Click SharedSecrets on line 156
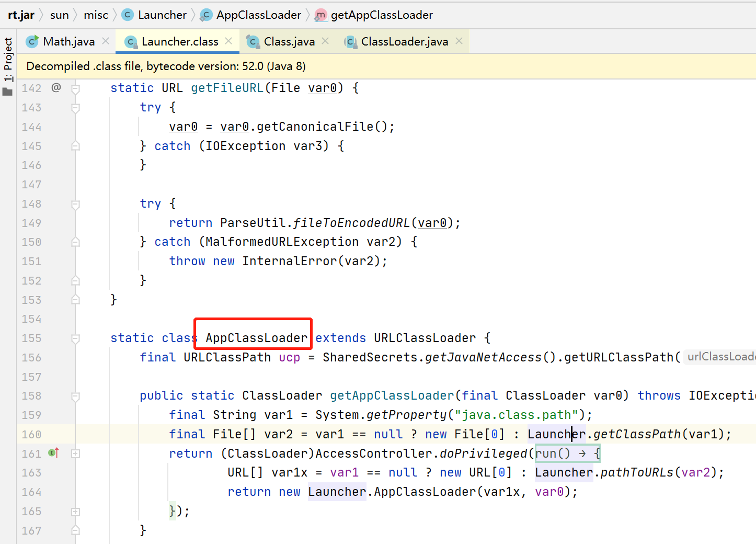Viewport: 756px width, 544px height. (370, 357)
